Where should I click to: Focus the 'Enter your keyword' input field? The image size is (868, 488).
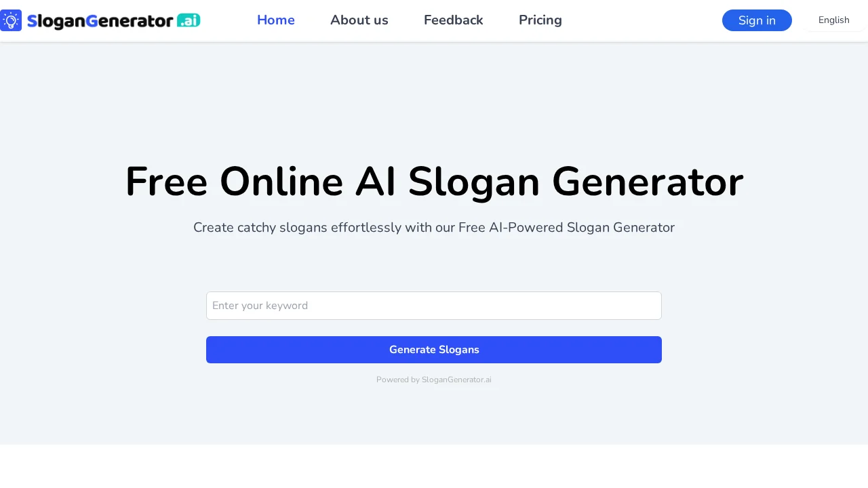click(x=434, y=306)
